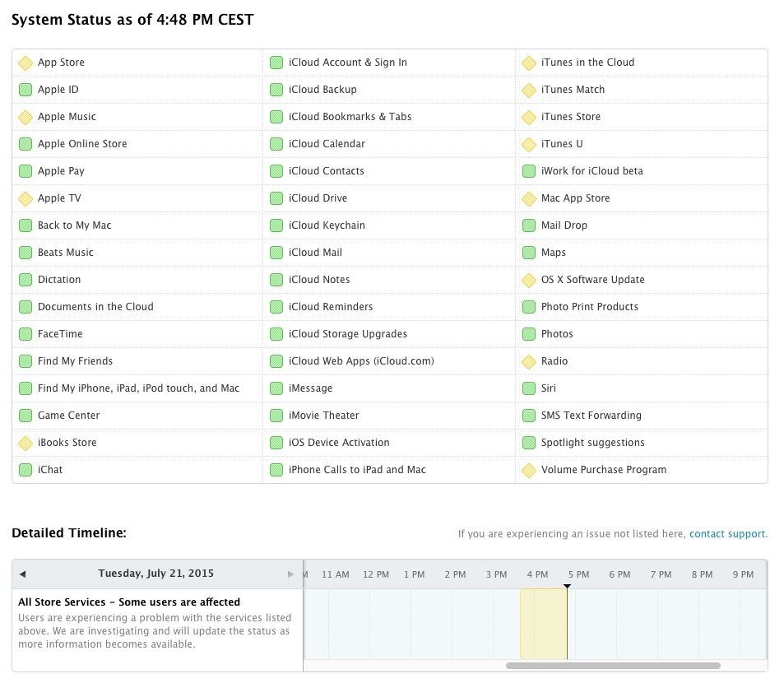Select the SMS Text Forwarding entry
Viewport: 784px width, 697px height.
pyautogui.click(x=642, y=416)
